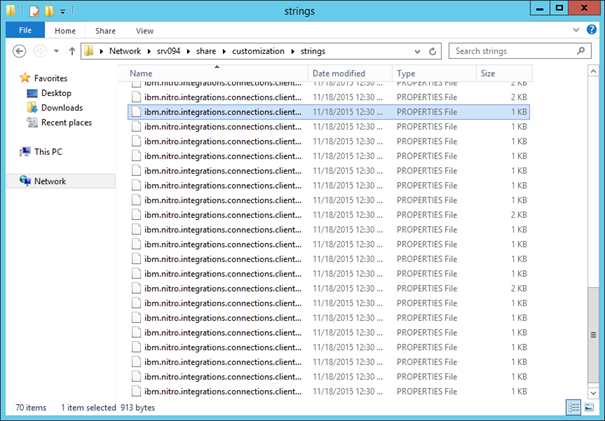Viewport: 605px width, 421px height.
Task: Switch to Large icons view in status bar
Action: click(x=589, y=407)
